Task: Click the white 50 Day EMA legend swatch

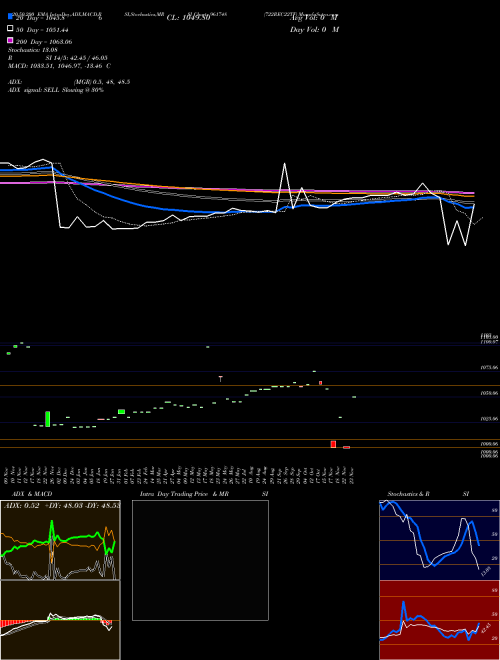Action: click(x=10, y=29)
